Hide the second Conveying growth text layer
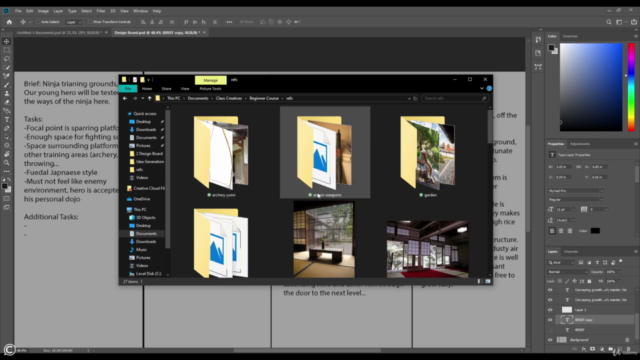 550,300
